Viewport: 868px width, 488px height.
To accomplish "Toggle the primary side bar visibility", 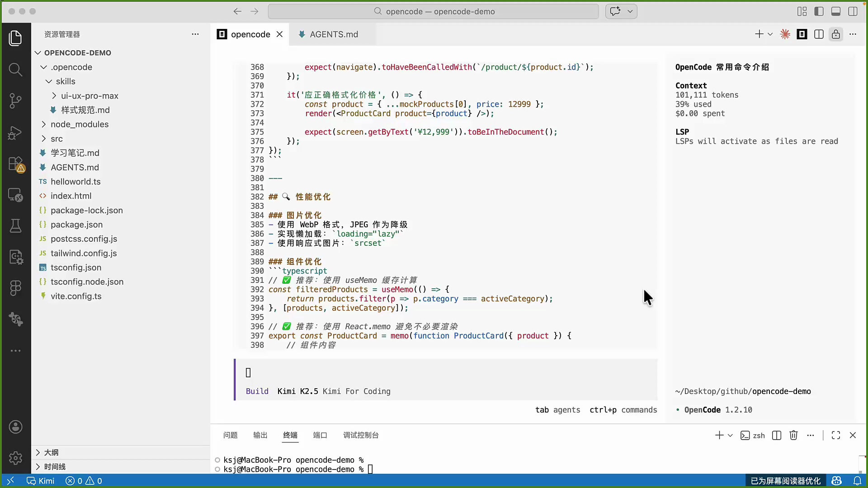I will click(x=819, y=11).
